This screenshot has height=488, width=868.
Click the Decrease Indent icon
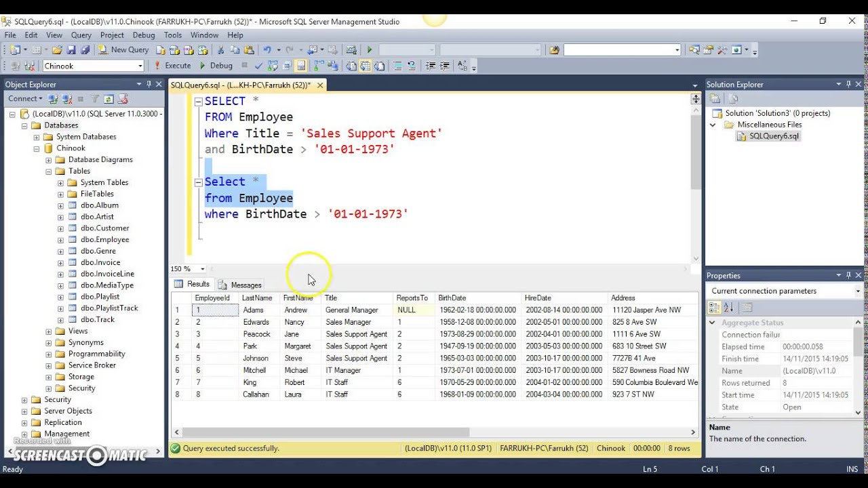click(431, 66)
